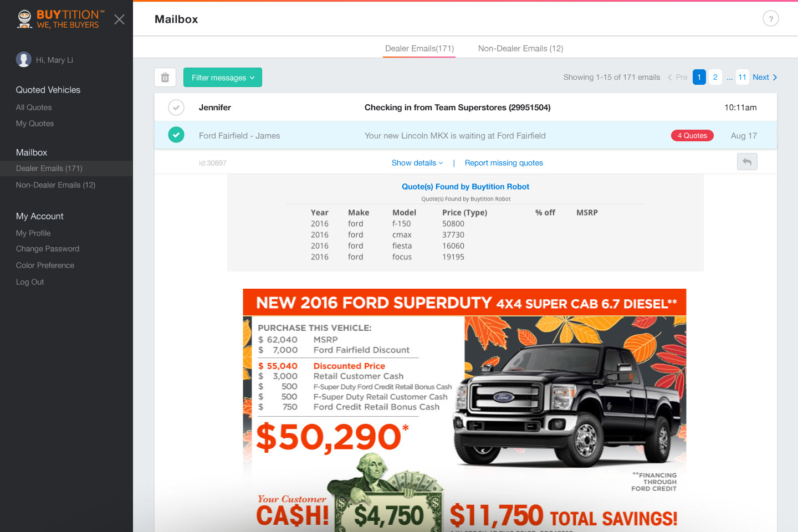Screen dimensions: 798x532
Task: Open Color Preference
Action: coord(45,265)
